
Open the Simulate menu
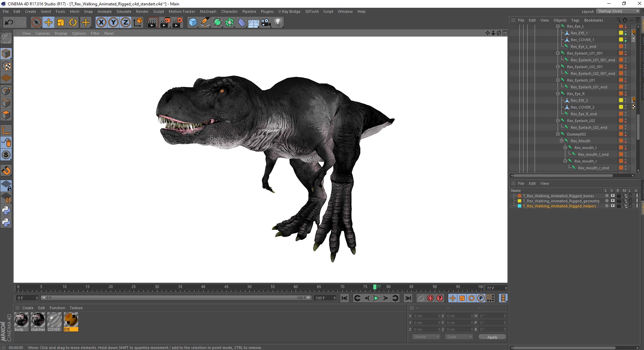[124, 11]
